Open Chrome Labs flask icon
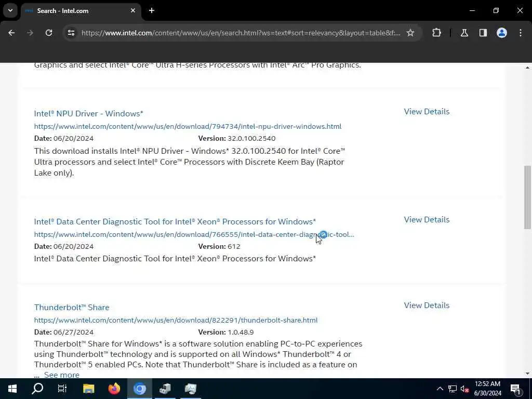532x399 pixels. point(464,33)
